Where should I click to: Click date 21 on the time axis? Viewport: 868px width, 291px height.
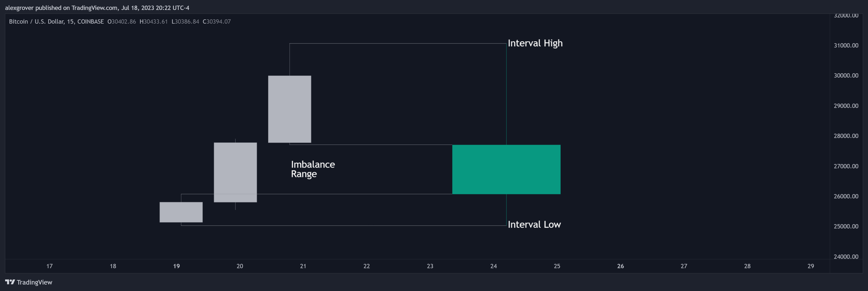pos(303,266)
